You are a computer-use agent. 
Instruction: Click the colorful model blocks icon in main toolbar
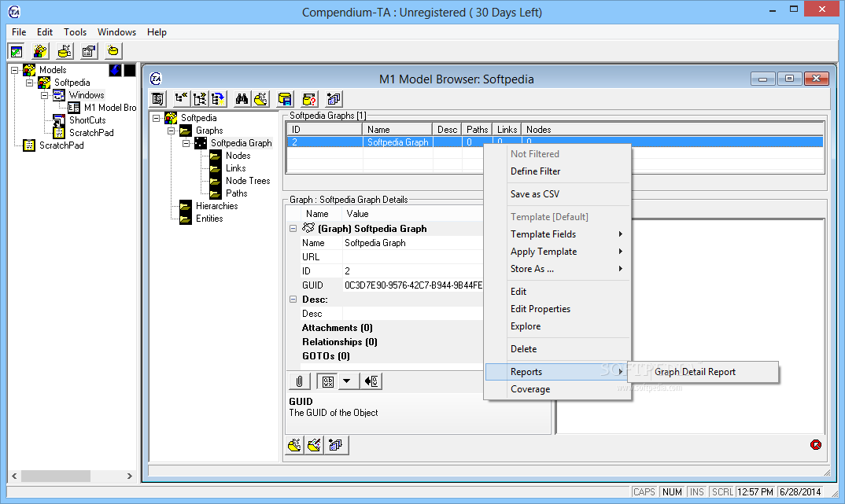point(40,51)
